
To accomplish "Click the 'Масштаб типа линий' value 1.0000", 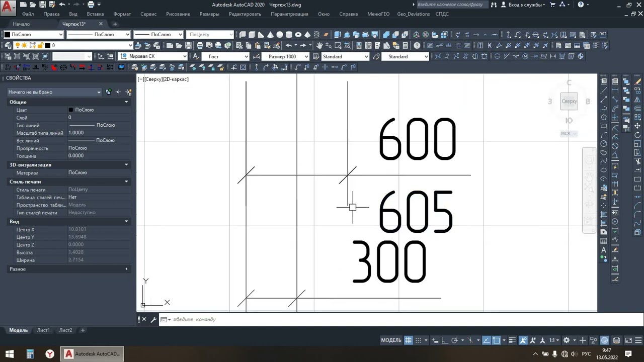I will point(76,133).
